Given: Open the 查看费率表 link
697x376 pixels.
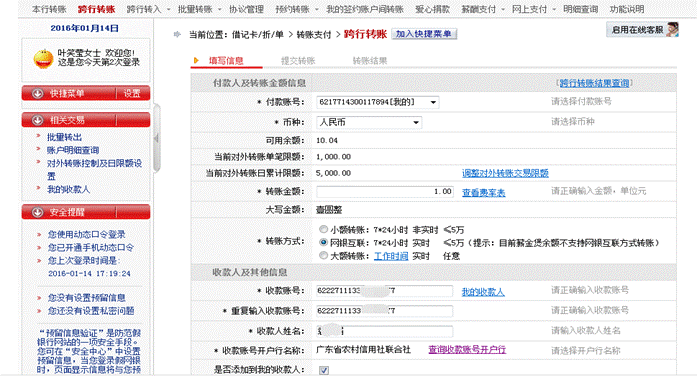Looking at the screenshot, I should (484, 193).
